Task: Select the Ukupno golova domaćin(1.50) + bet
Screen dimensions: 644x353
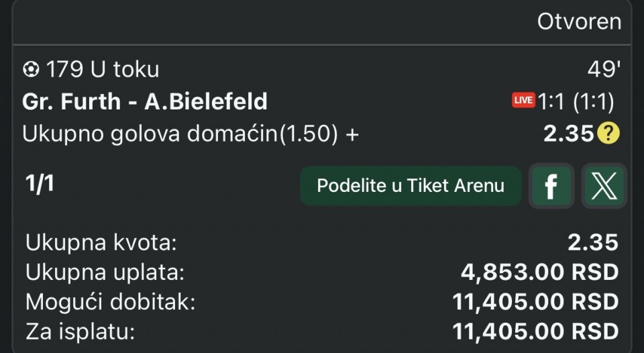Action: (x=191, y=134)
